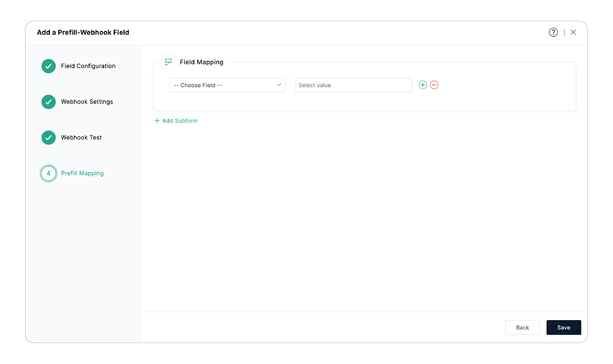The width and height of the screenshot is (613, 364).
Task: Click the red minus icon to remove mapping row
Action: (x=434, y=85)
